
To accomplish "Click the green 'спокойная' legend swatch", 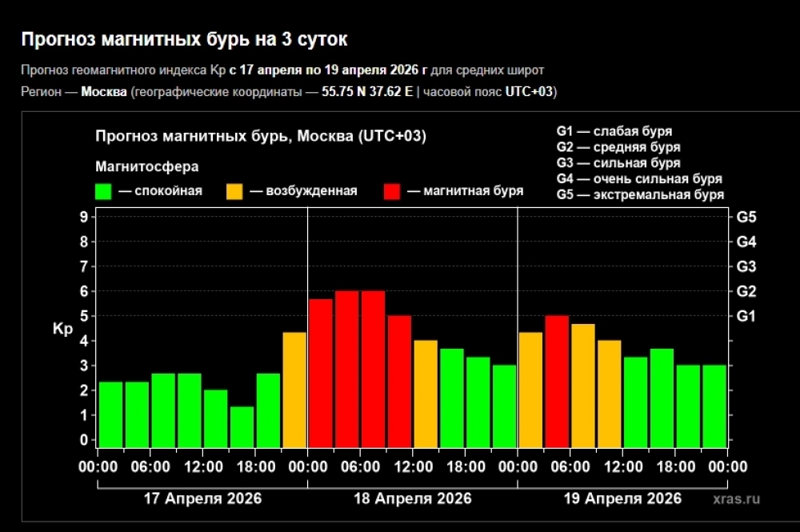I will [103, 191].
